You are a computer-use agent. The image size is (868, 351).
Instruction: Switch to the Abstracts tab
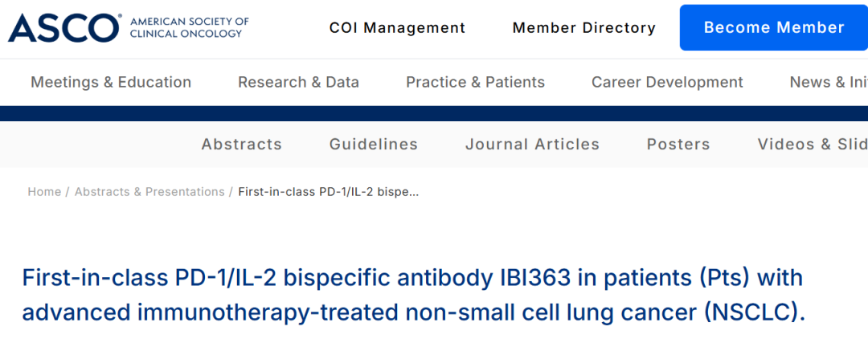(241, 145)
